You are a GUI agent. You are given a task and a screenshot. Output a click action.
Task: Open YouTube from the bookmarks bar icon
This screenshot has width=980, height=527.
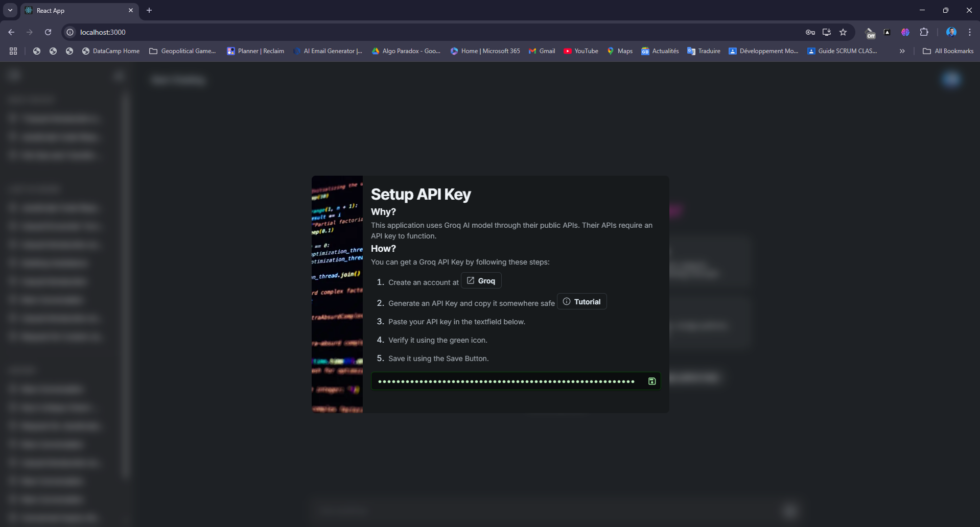[568, 51]
